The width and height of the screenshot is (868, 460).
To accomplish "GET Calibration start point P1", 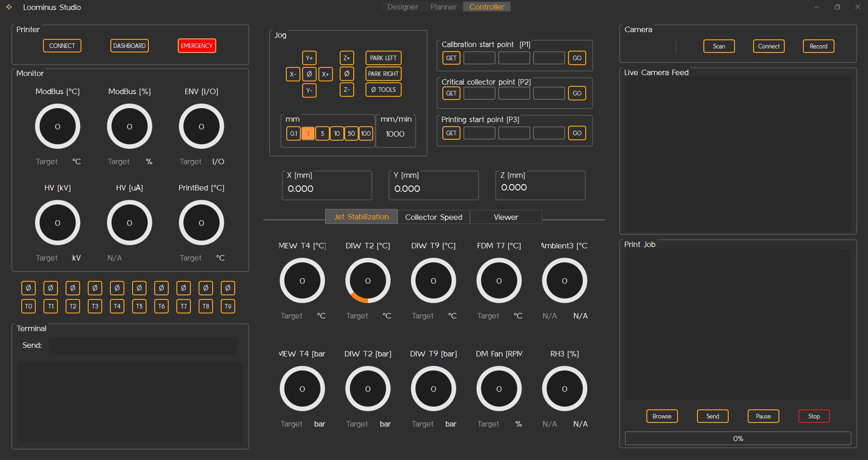I will tap(451, 58).
